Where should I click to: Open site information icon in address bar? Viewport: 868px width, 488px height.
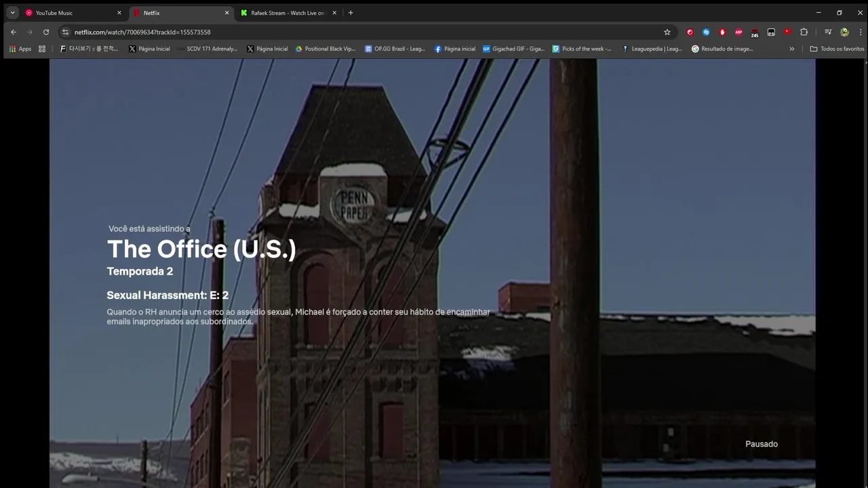65,32
